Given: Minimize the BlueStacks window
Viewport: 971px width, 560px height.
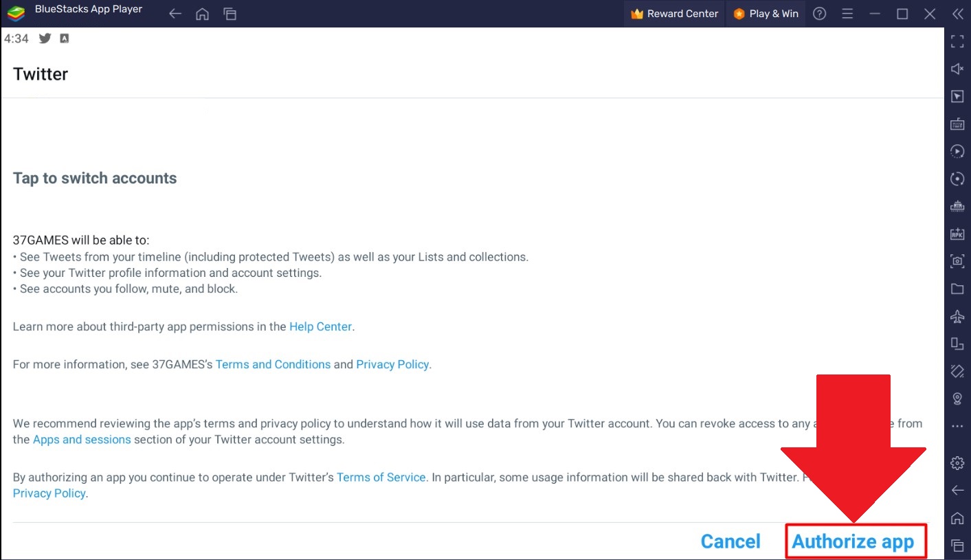Looking at the screenshot, I should (x=875, y=14).
